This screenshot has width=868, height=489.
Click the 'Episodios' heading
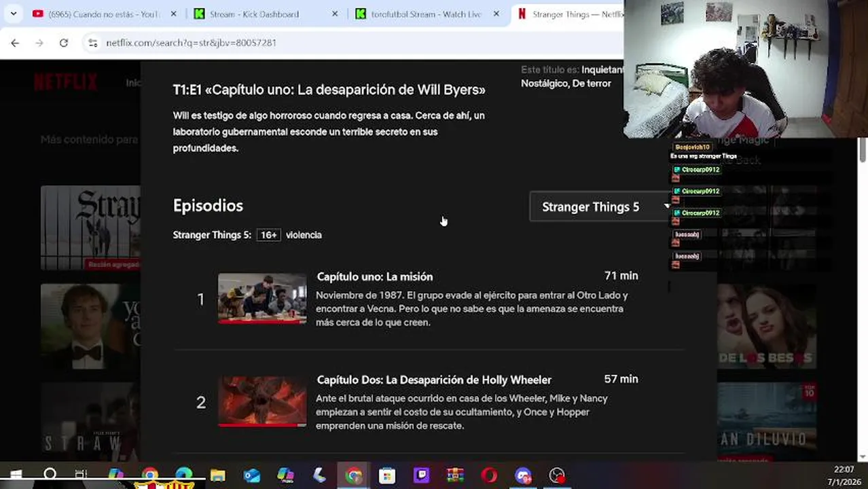(x=208, y=206)
